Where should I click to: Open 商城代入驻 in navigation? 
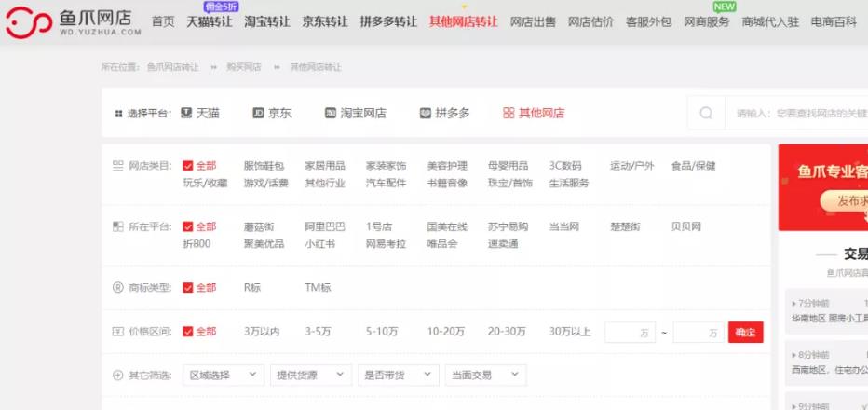[x=770, y=21]
